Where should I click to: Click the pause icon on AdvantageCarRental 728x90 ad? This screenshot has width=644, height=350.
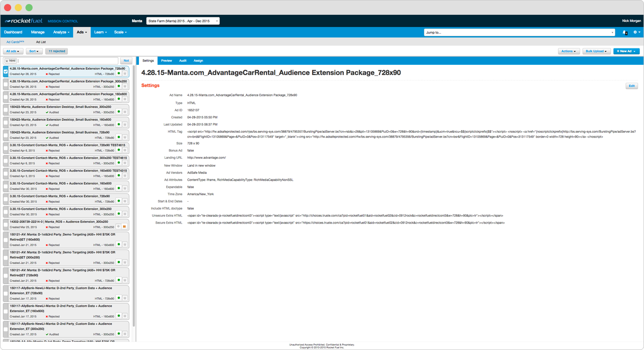point(125,73)
